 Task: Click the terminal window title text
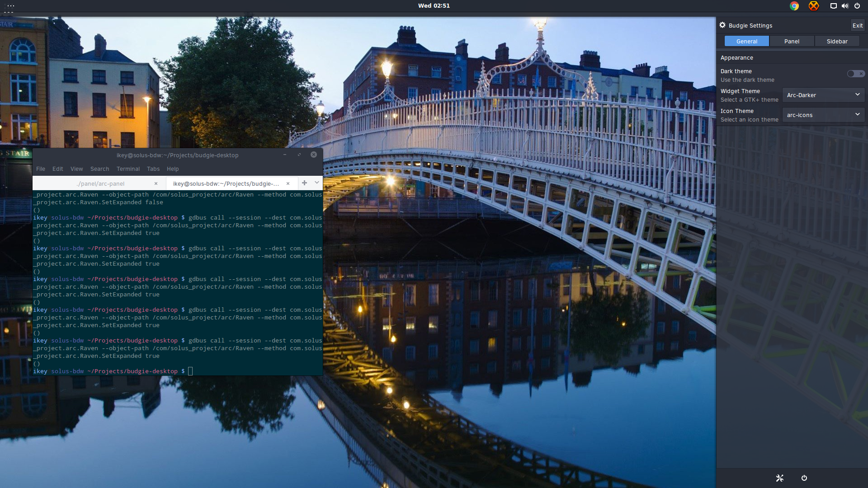[177, 155]
